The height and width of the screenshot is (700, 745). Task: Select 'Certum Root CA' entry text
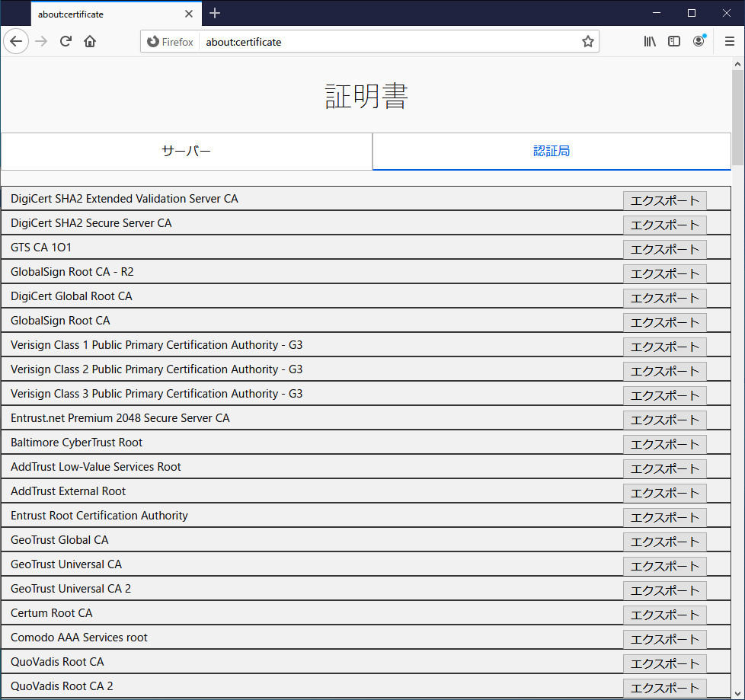pyautogui.click(x=51, y=613)
